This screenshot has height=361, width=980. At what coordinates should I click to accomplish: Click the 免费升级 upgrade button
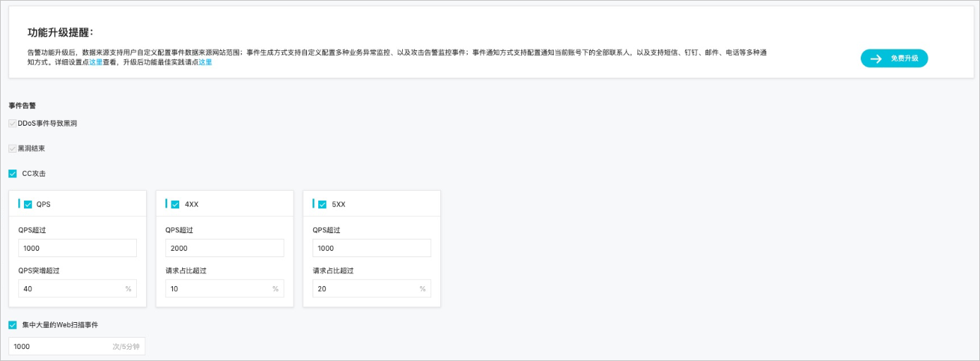point(894,59)
